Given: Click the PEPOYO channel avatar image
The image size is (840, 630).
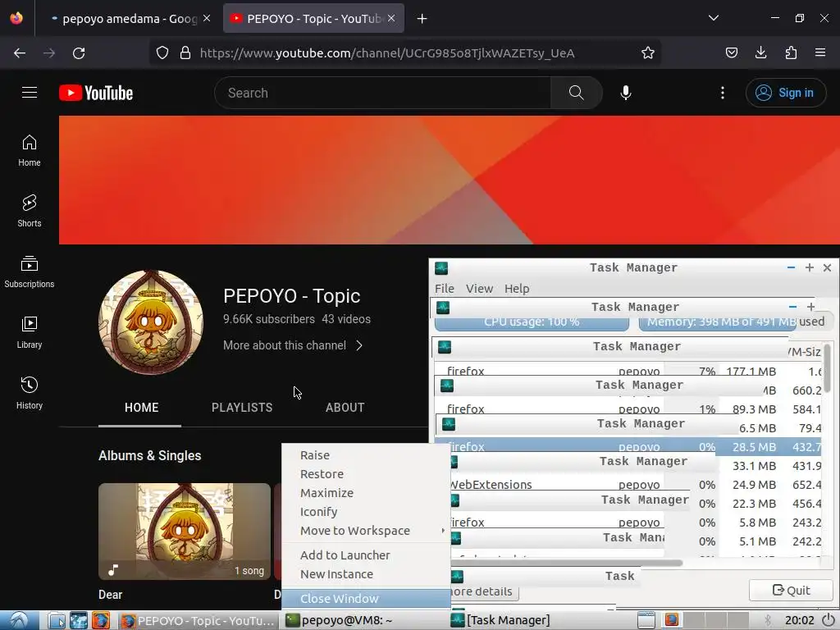Looking at the screenshot, I should (x=151, y=322).
